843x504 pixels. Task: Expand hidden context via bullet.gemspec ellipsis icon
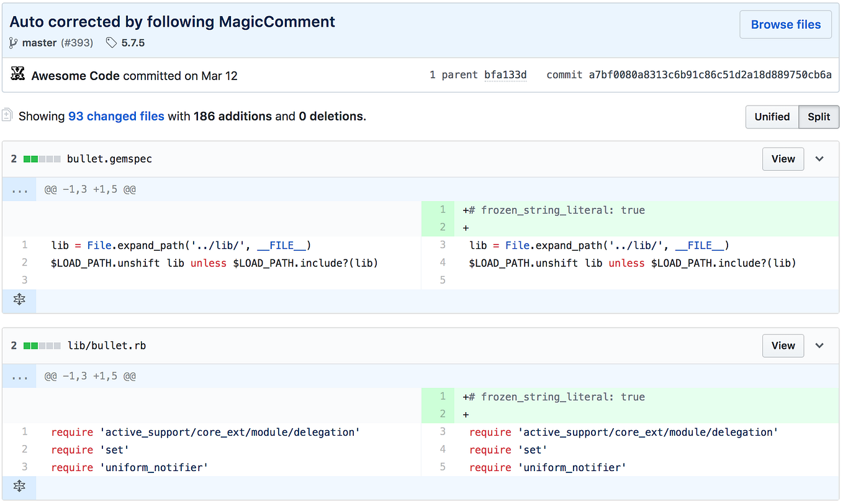coord(19,189)
